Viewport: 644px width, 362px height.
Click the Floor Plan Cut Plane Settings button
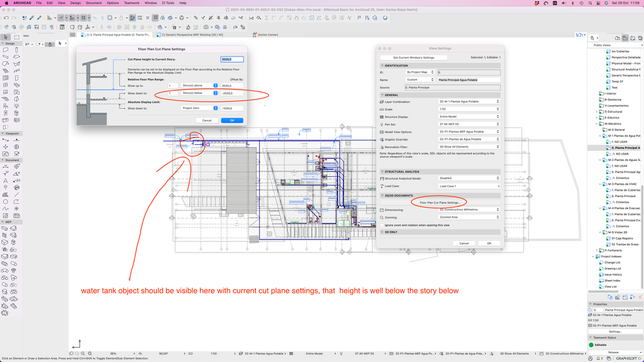click(440, 202)
